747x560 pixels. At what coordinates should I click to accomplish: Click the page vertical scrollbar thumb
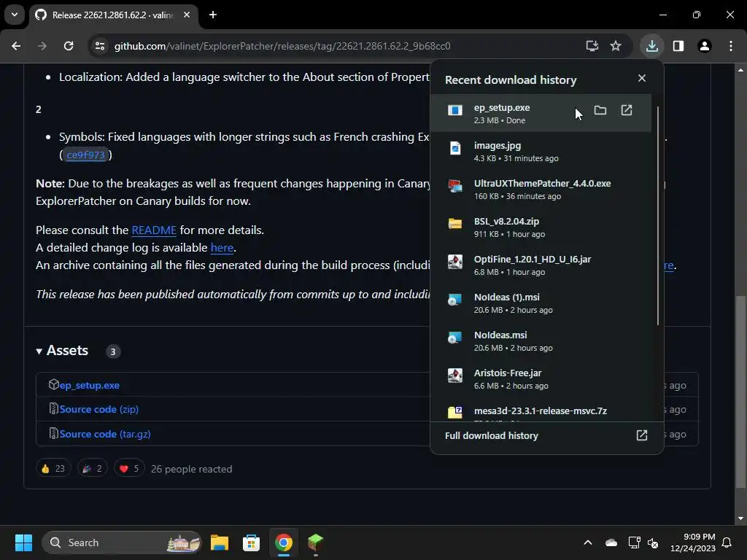coord(740,392)
